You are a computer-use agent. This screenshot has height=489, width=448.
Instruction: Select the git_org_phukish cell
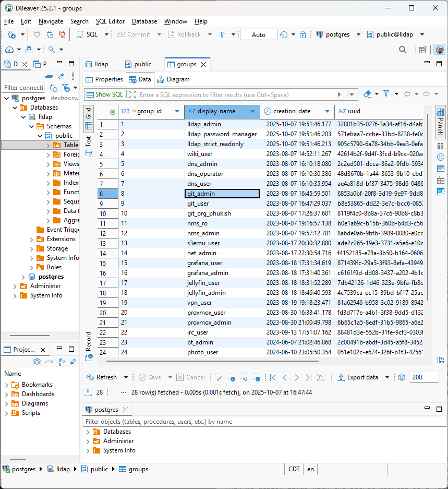209,213
